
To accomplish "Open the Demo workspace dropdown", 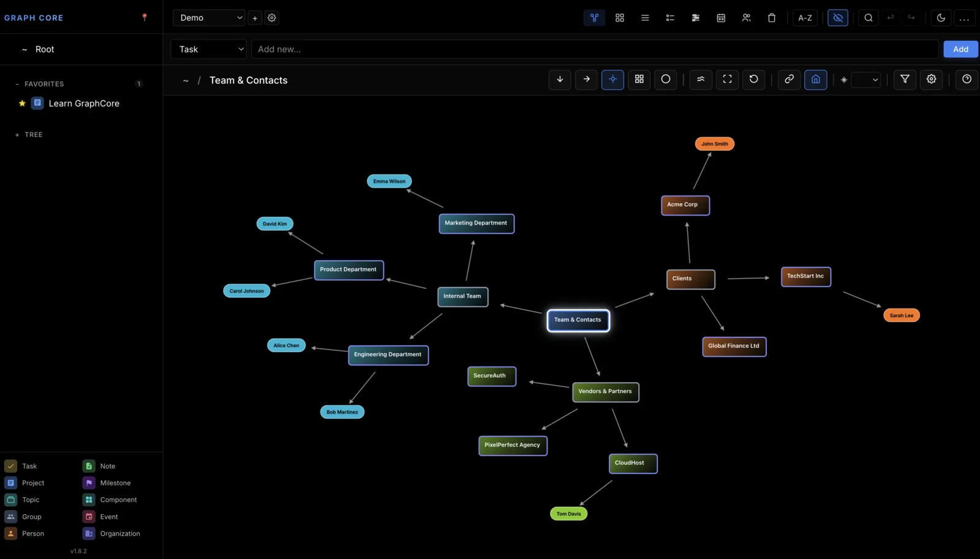I will coord(209,18).
